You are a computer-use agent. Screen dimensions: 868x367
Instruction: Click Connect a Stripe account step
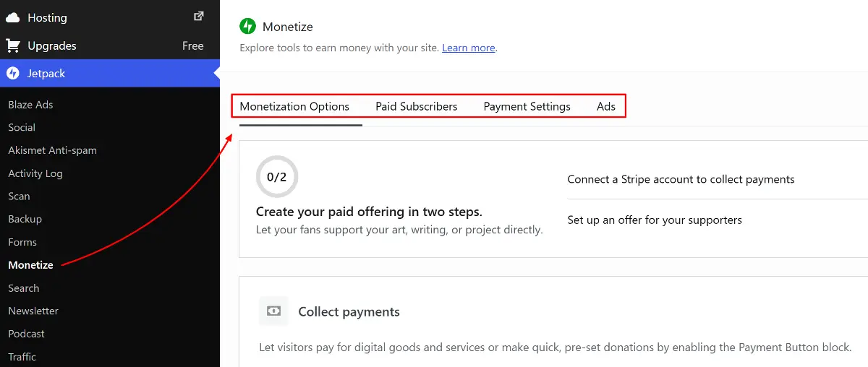tap(681, 179)
